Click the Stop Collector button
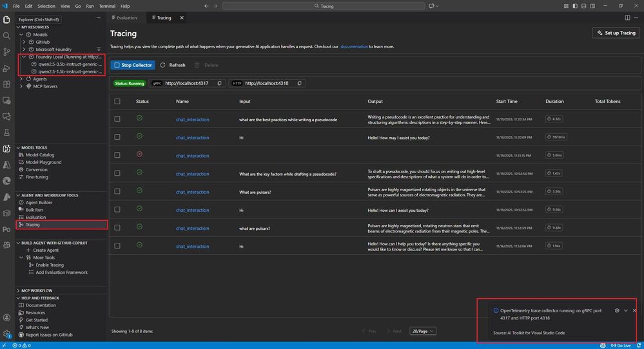Image resolution: width=644 pixels, height=349 pixels. 133,65
